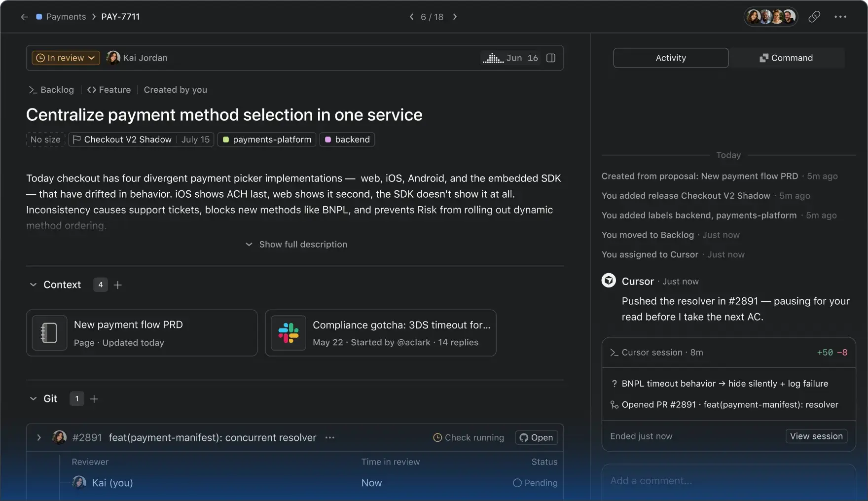Open PR on GitHub button
868x501 pixels.
[537, 437]
